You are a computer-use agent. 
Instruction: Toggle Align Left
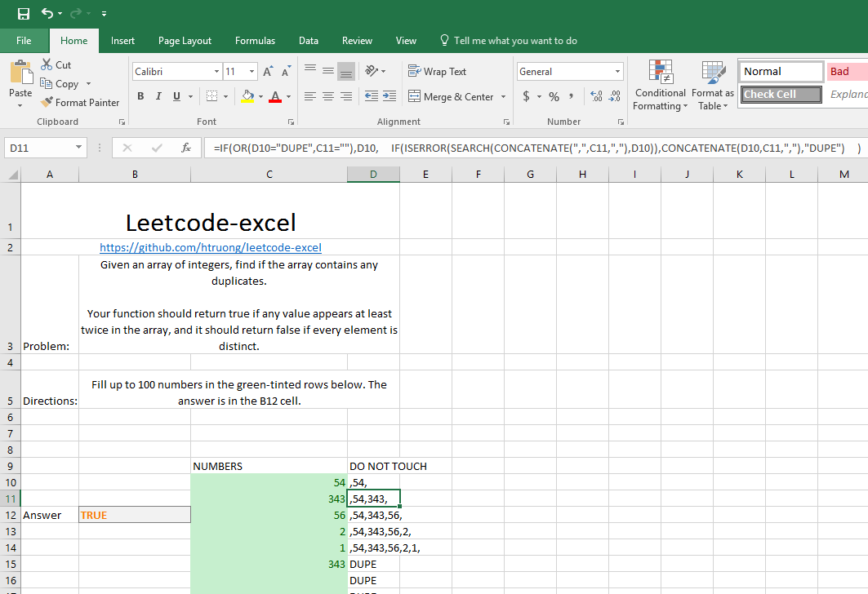pos(310,96)
